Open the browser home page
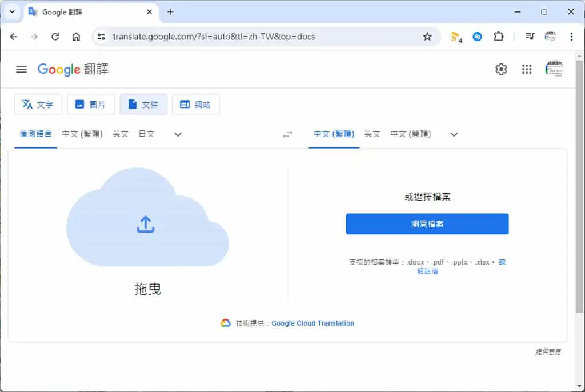 (76, 37)
